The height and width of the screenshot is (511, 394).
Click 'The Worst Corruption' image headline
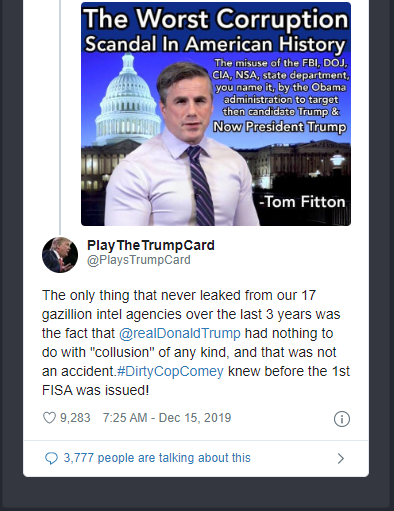[216, 18]
